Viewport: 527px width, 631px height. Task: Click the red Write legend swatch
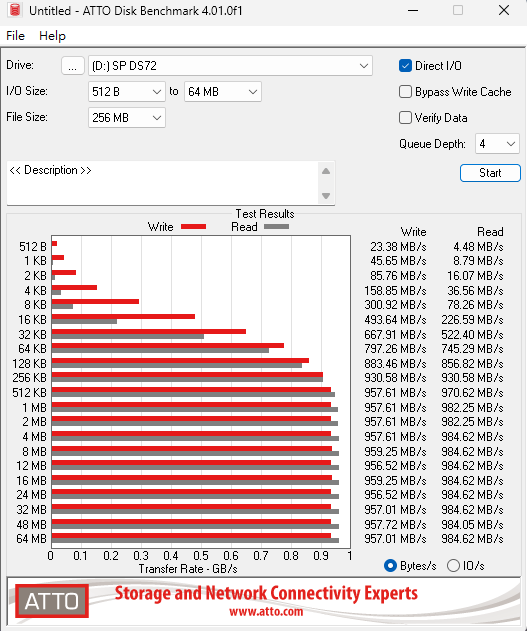coord(194,227)
